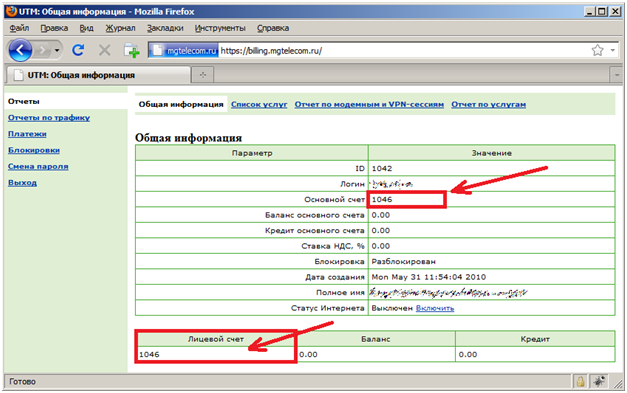Click the Значение column header
Screen dimensions: 627x393
[x=491, y=153]
